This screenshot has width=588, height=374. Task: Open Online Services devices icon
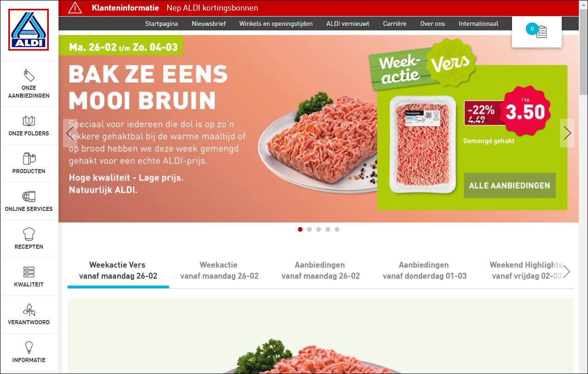(x=29, y=197)
